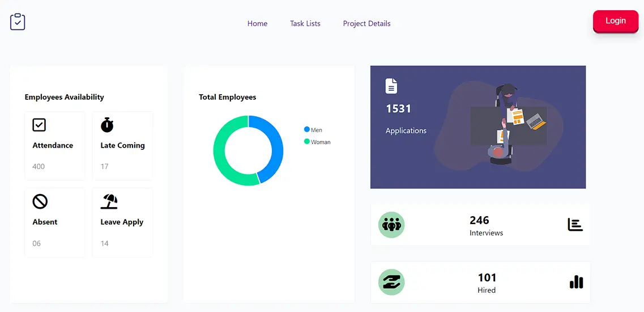Toggle the Woman legend green dot

(306, 142)
